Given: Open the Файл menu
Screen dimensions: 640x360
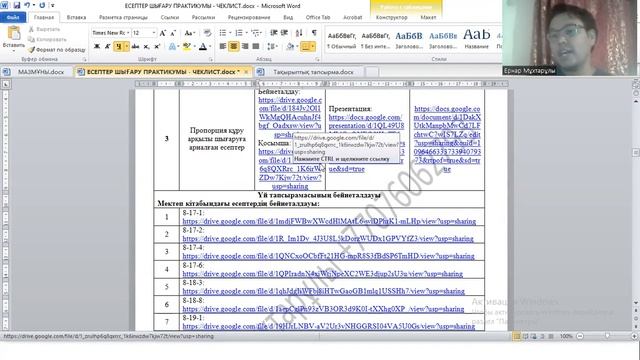Looking at the screenshot, I should [13, 18].
